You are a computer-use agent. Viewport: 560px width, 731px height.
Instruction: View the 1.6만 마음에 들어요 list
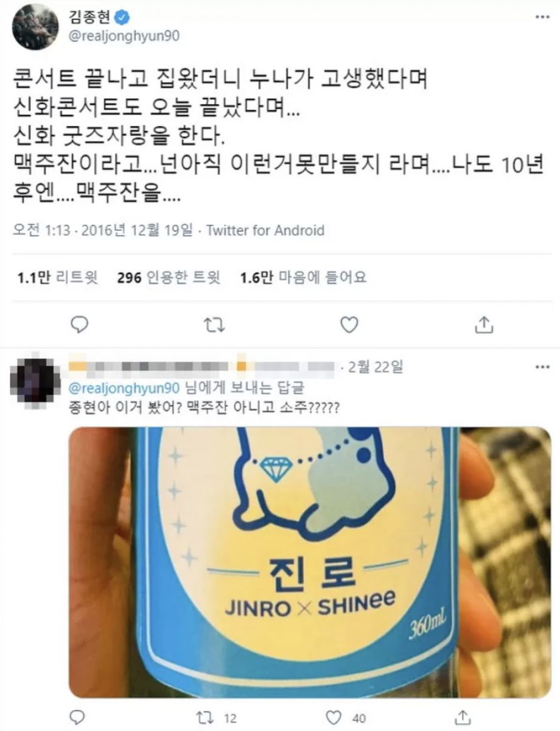tap(304, 278)
